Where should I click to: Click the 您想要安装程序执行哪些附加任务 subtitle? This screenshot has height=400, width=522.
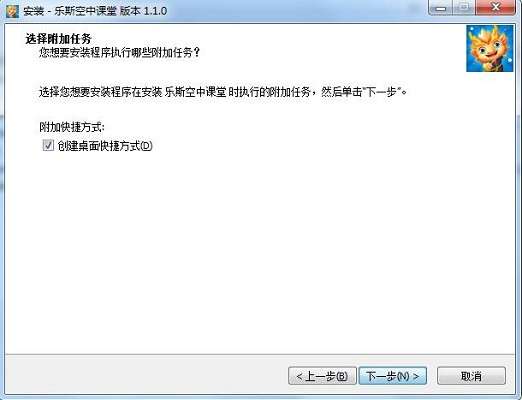pyautogui.click(x=119, y=53)
